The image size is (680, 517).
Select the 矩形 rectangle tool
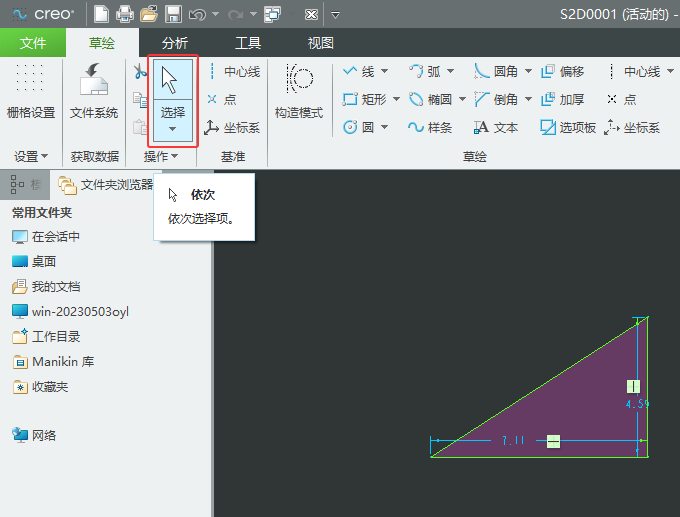[x=364, y=100]
